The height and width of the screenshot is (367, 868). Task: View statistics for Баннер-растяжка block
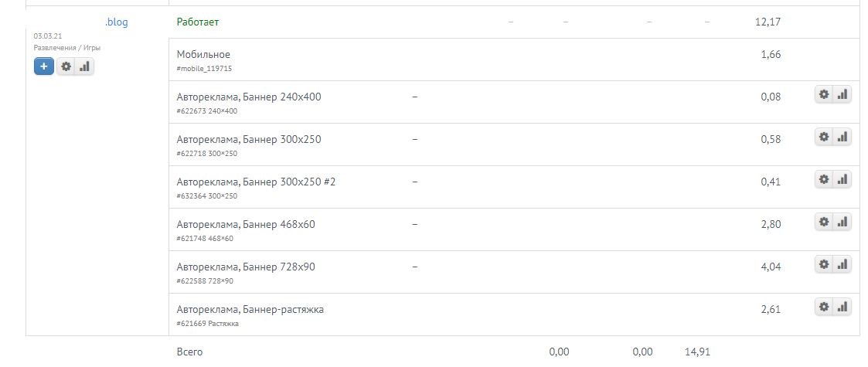tap(842, 307)
